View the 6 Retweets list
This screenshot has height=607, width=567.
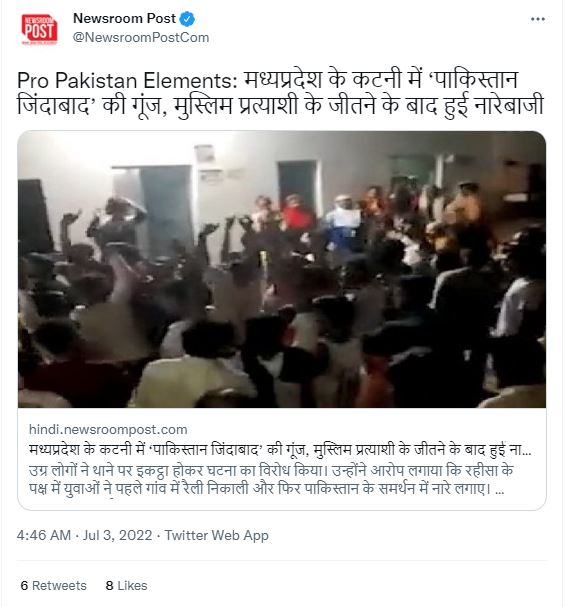point(53,585)
